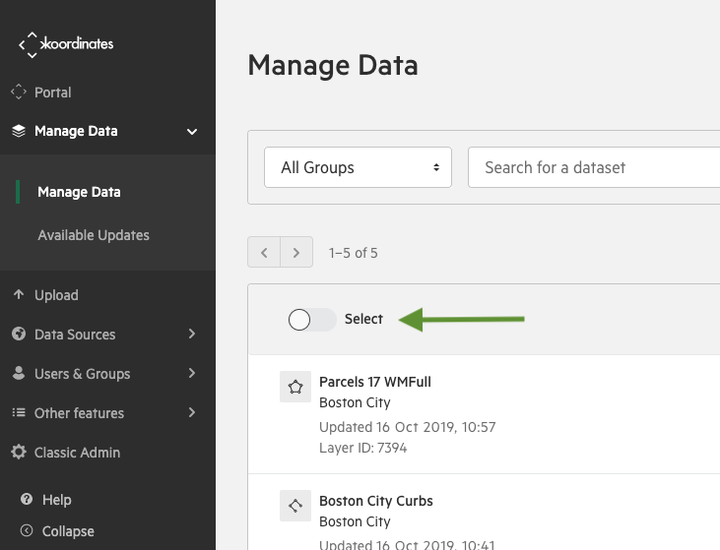Open the Available Updates menu item

point(93,235)
